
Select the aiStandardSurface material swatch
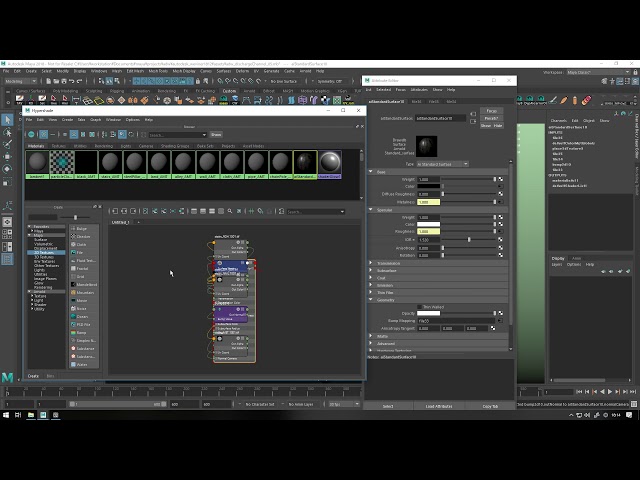[x=304, y=161]
